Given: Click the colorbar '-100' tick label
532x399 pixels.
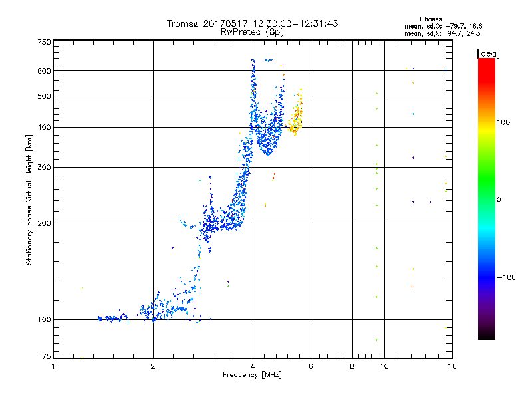Looking at the screenshot, I should (x=506, y=277).
